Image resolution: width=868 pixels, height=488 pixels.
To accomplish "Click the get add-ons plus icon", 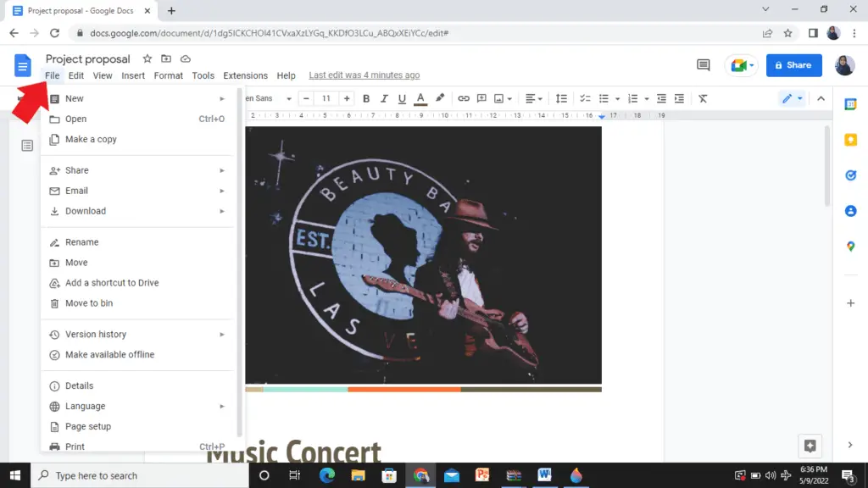I will pos(851,303).
